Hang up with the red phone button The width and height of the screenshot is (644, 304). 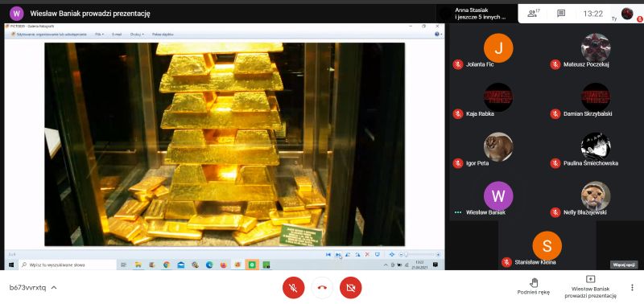click(x=322, y=288)
